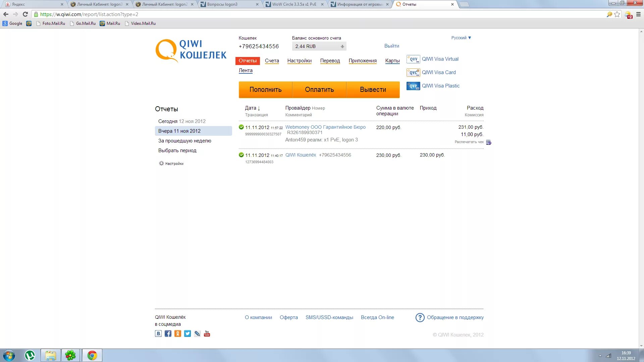Click the support question mark icon
The width and height of the screenshot is (644, 362).
click(x=420, y=317)
